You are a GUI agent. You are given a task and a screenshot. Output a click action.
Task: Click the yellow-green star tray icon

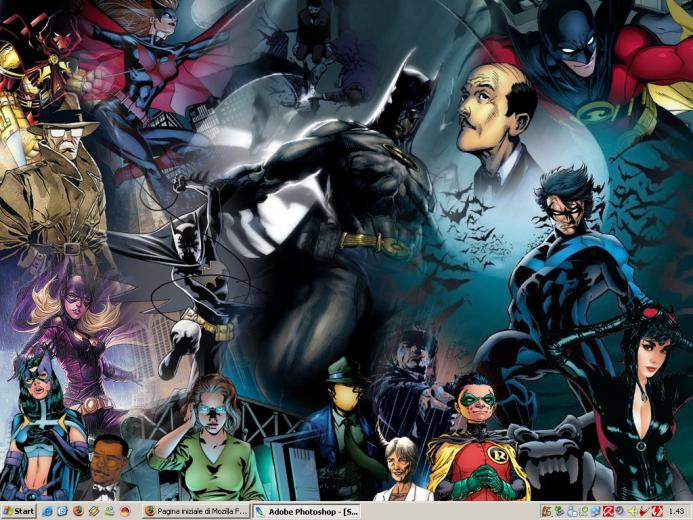pos(632,512)
